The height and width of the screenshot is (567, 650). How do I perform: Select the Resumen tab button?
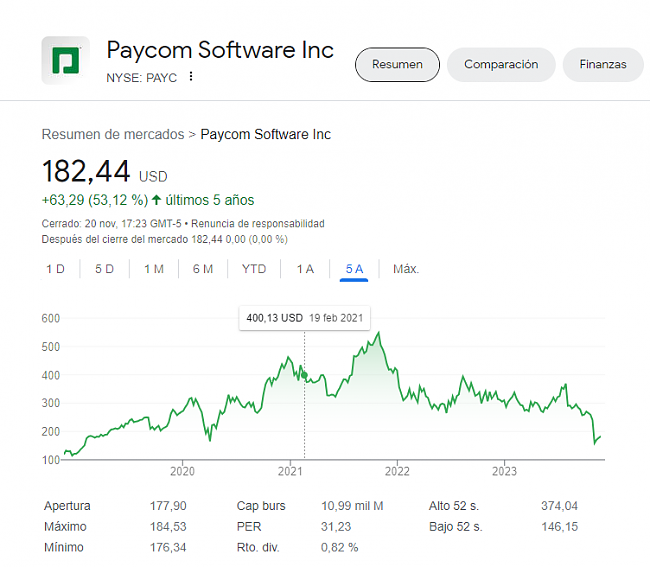[397, 64]
